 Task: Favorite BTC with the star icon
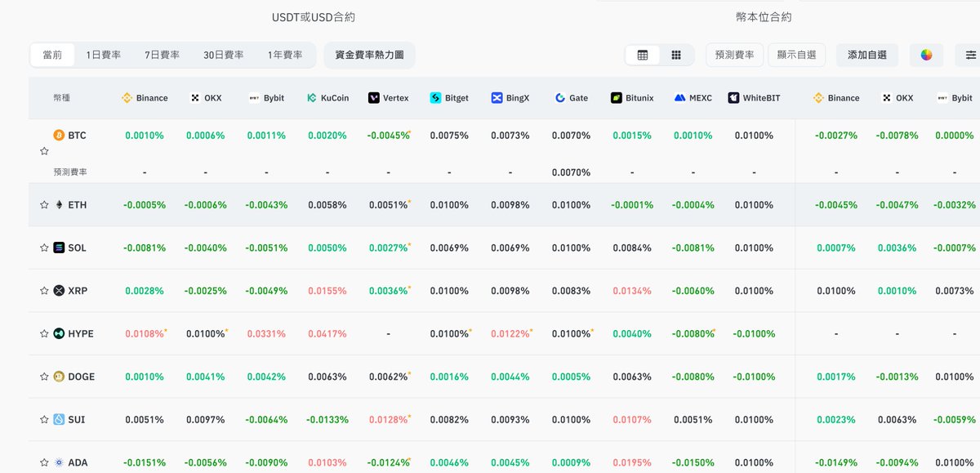click(45, 151)
